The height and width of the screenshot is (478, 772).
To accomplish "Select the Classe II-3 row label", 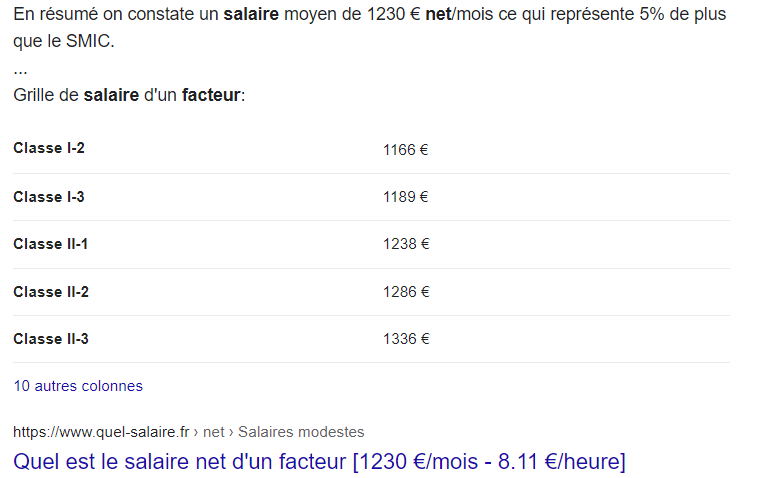I will coord(51,339).
